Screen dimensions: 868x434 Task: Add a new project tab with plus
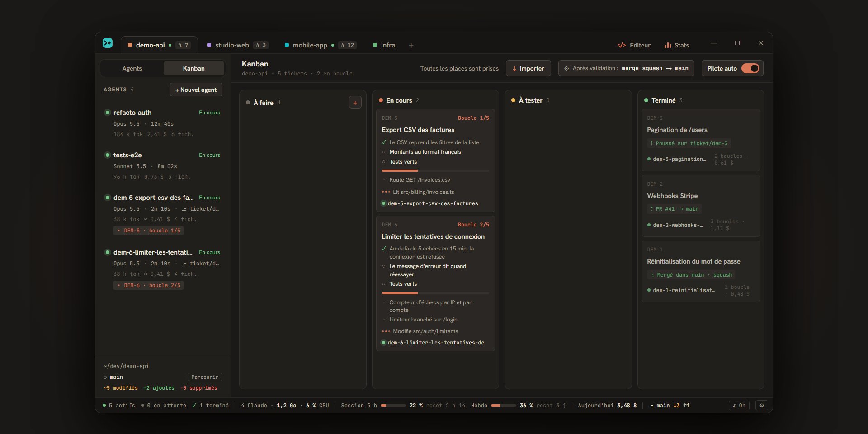pos(411,45)
